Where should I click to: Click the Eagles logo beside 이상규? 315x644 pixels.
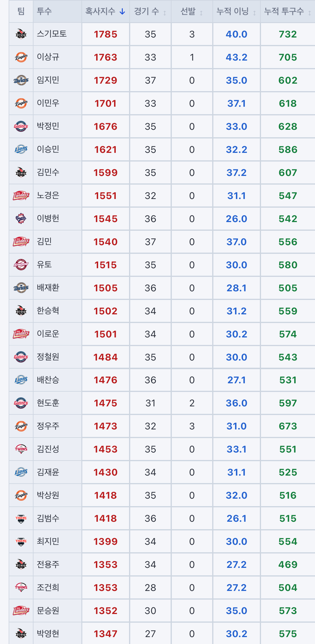coord(21,57)
